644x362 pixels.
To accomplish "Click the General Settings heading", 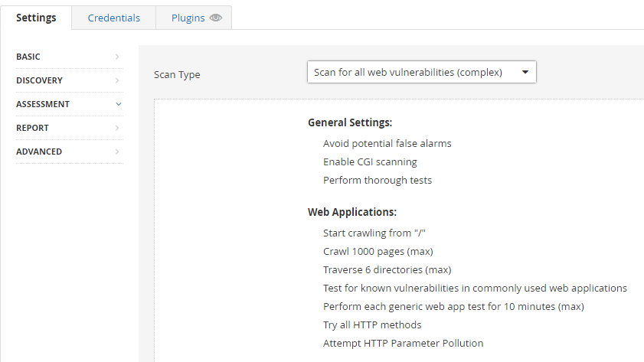I will click(x=350, y=122).
